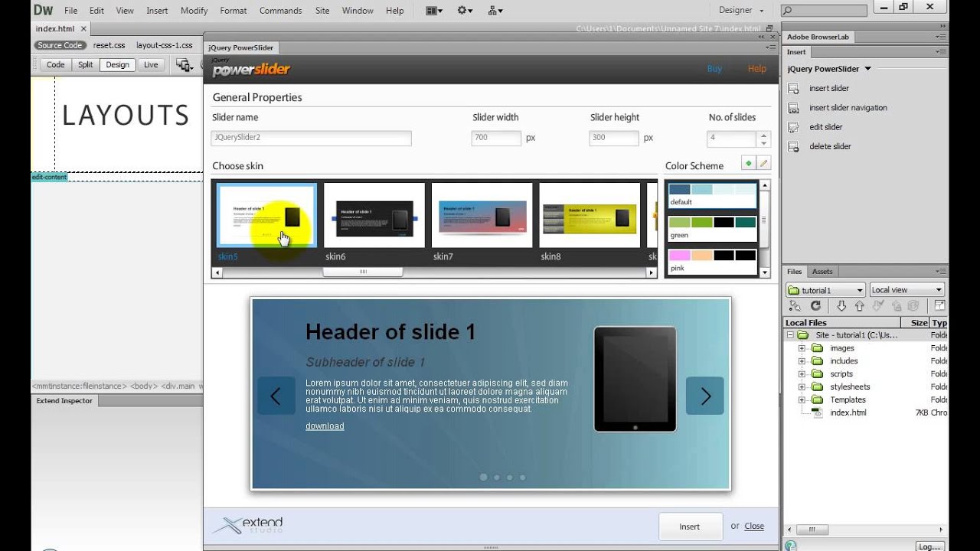
Task: Expand the includes folder
Action: [x=802, y=361]
